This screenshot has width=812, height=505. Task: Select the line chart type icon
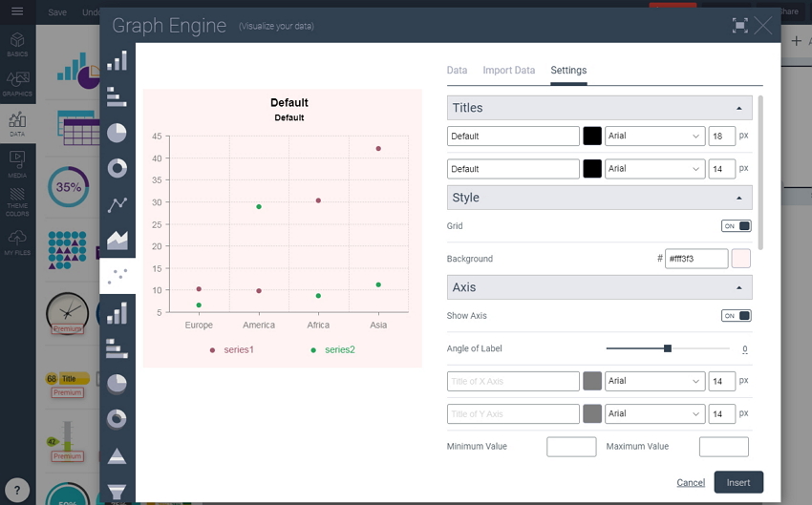point(117,204)
